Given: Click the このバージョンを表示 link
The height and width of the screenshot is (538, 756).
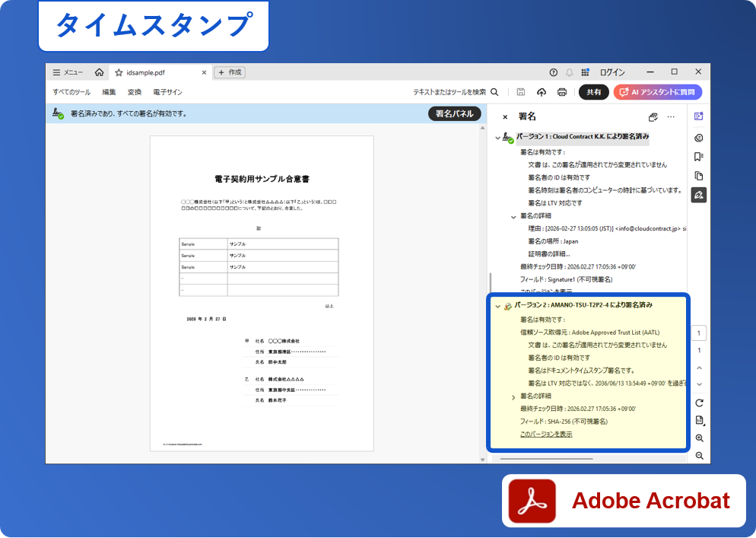Looking at the screenshot, I should [546, 435].
